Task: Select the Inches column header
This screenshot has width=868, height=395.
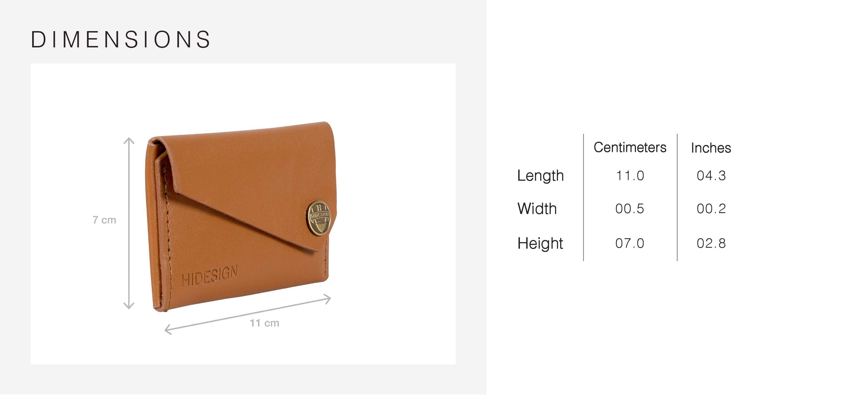Action: point(711,148)
